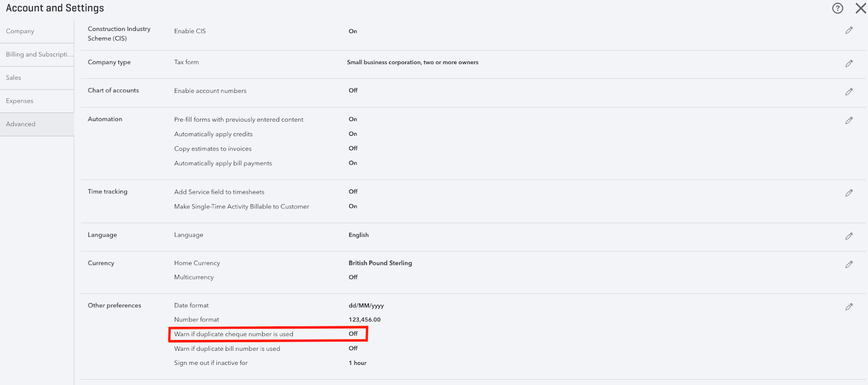
Task: Click Warn if duplicate cheque number setting
Action: 234,334
